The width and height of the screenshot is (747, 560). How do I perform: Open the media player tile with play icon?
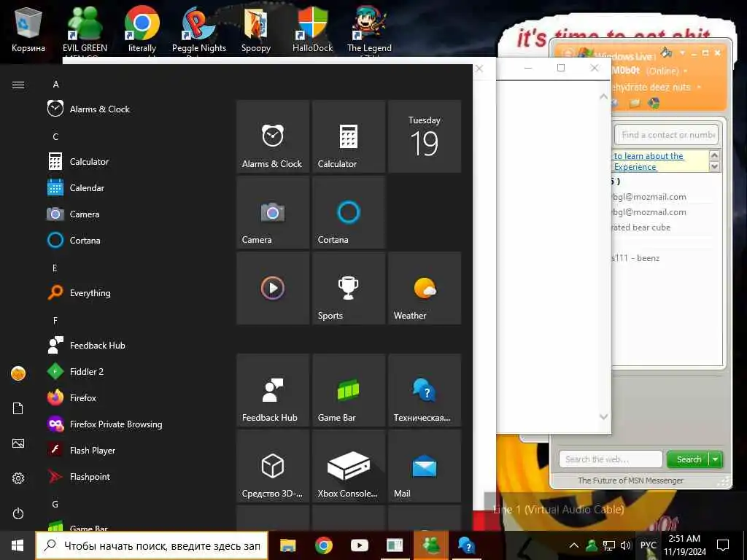(x=273, y=288)
